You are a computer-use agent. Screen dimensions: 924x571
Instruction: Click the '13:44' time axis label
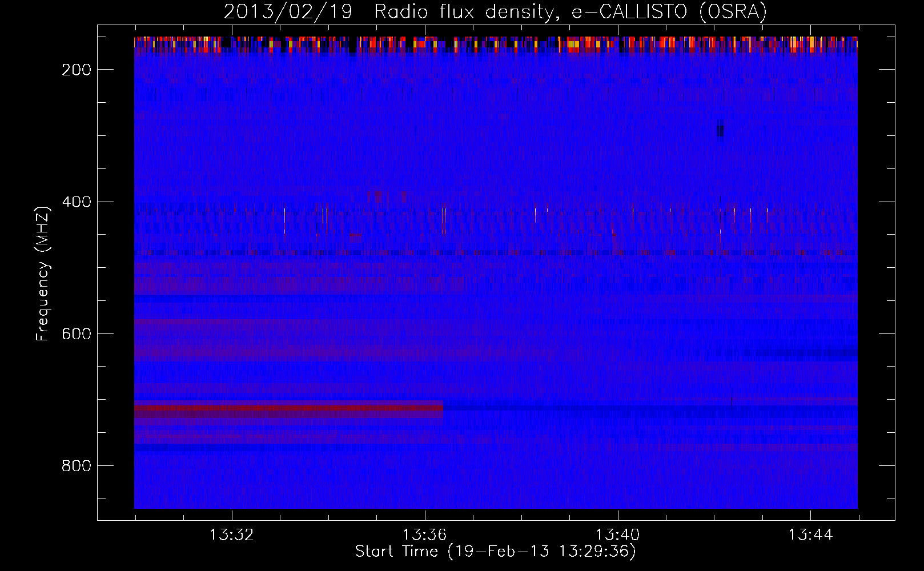click(x=810, y=535)
